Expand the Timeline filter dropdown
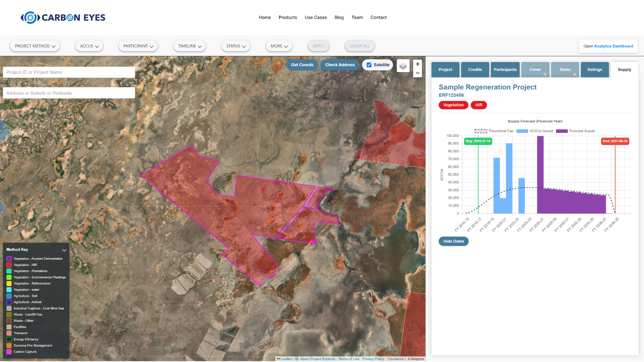The height and width of the screenshot is (362, 644). (190, 46)
